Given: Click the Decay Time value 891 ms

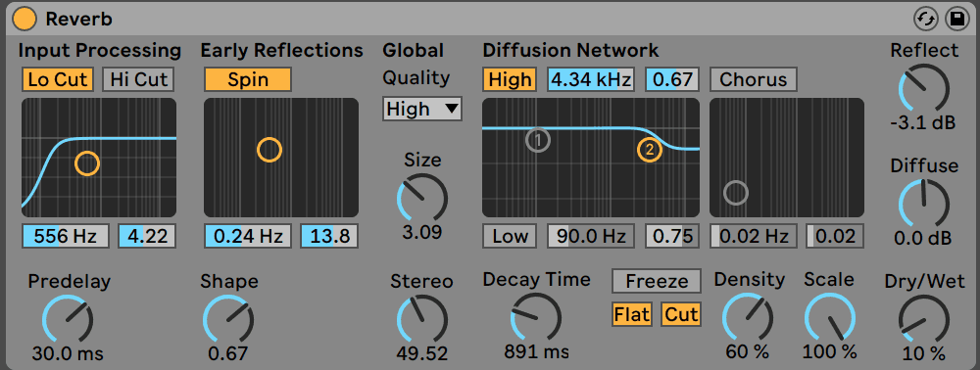Looking at the screenshot, I should [536, 352].
